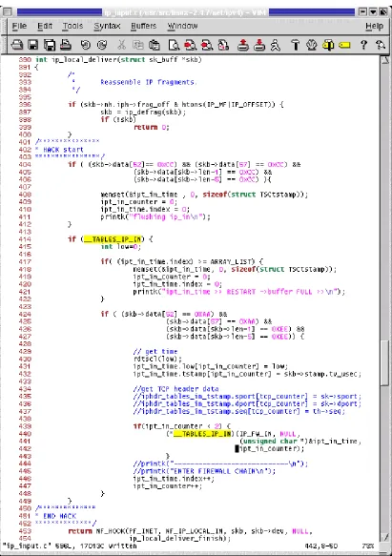This screenshot has width=392, height=556.
Task: Click '//printk("ENTER FIREWALL CHAIN' comment line
Action: (204, 471)
